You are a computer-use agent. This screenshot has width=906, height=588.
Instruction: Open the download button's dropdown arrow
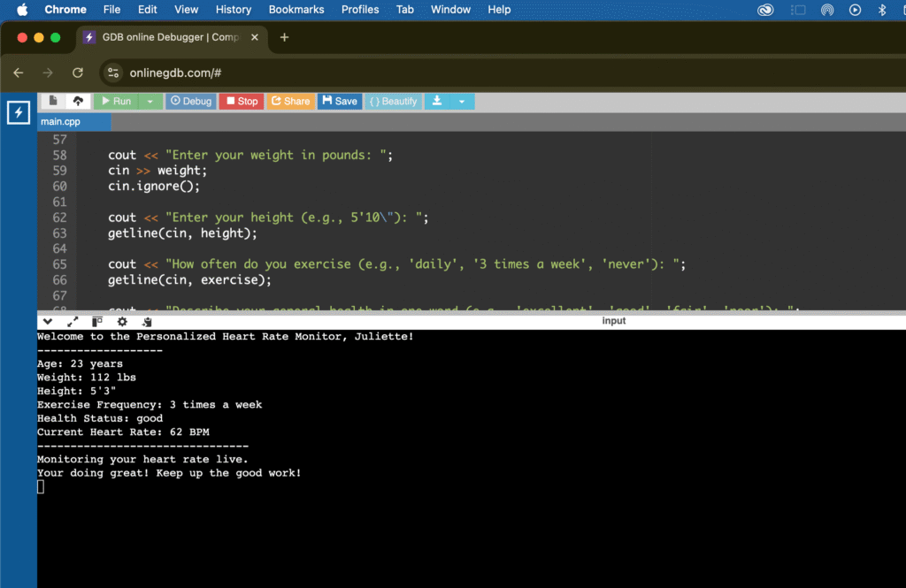click(x=463, y=101)
